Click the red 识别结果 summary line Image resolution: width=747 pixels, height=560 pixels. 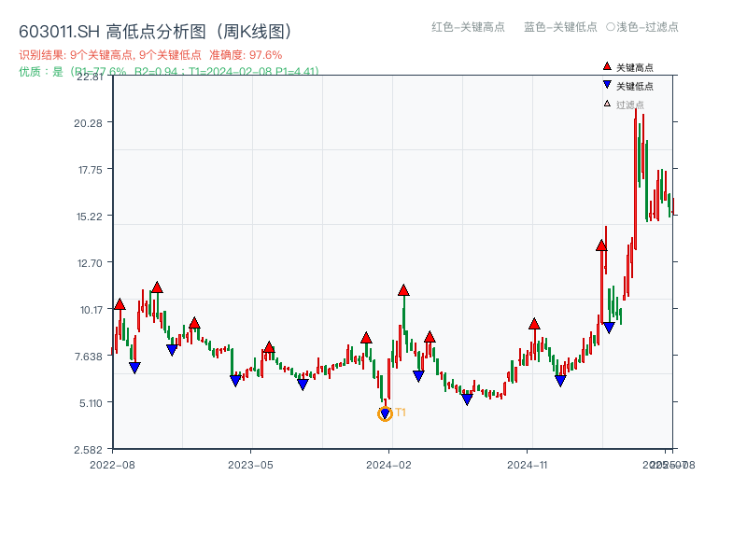tap(150, 55)
